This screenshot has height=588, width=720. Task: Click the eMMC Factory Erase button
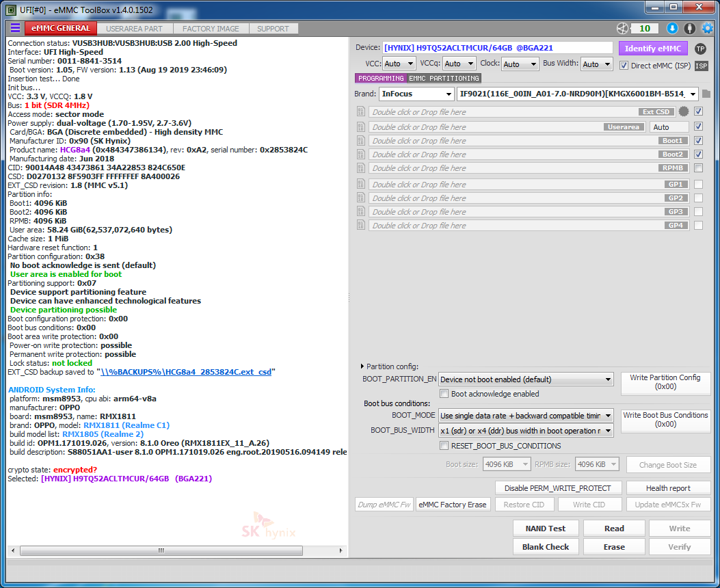point(452,505)
